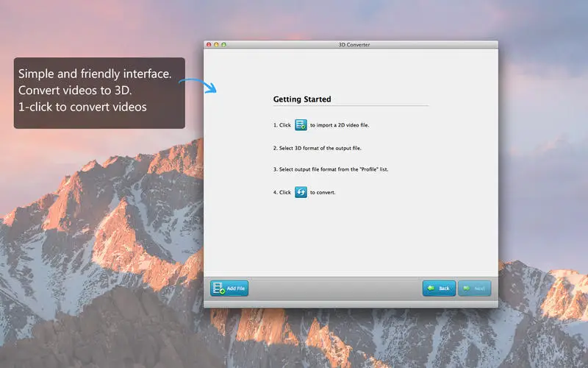Viewport: 588px width, 368px height.
Task: Click the text 'to import a 2D video file.'
Action: [340, 125]
